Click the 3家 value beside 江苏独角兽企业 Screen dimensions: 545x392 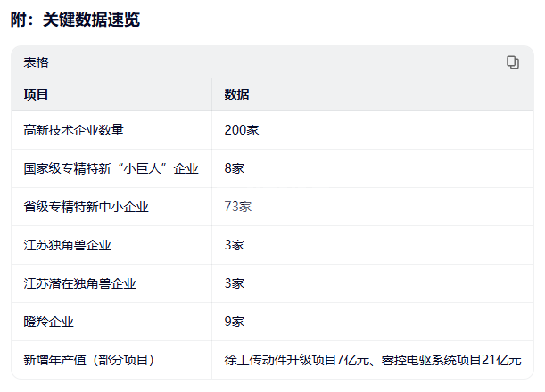coord(235,245)
